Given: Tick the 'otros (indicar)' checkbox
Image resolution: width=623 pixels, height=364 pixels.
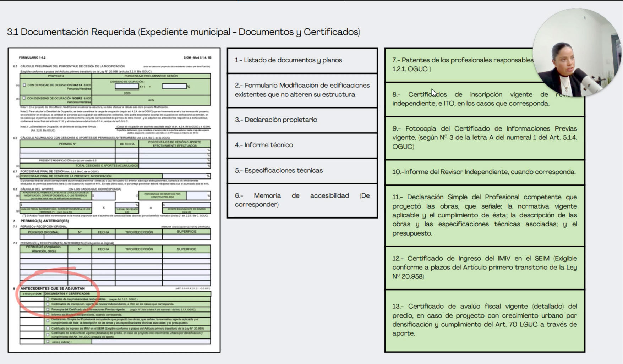Looking at the screenshot, I should point(48,342).
